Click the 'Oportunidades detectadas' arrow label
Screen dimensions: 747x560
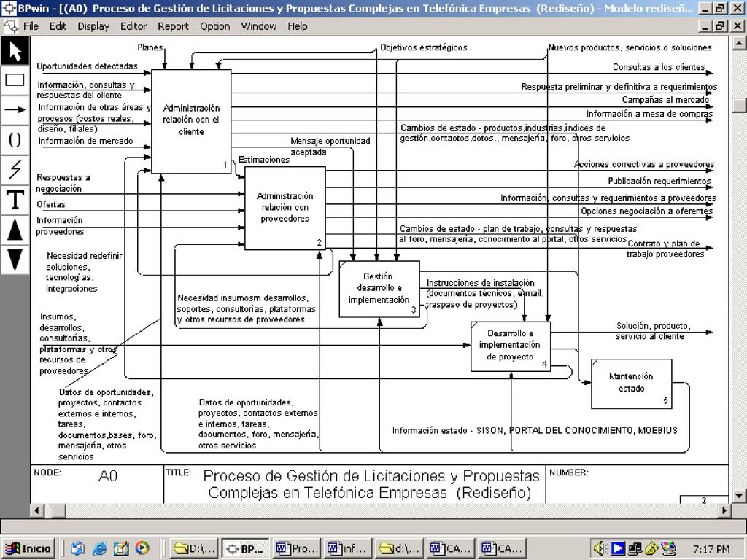click(87, 66)
